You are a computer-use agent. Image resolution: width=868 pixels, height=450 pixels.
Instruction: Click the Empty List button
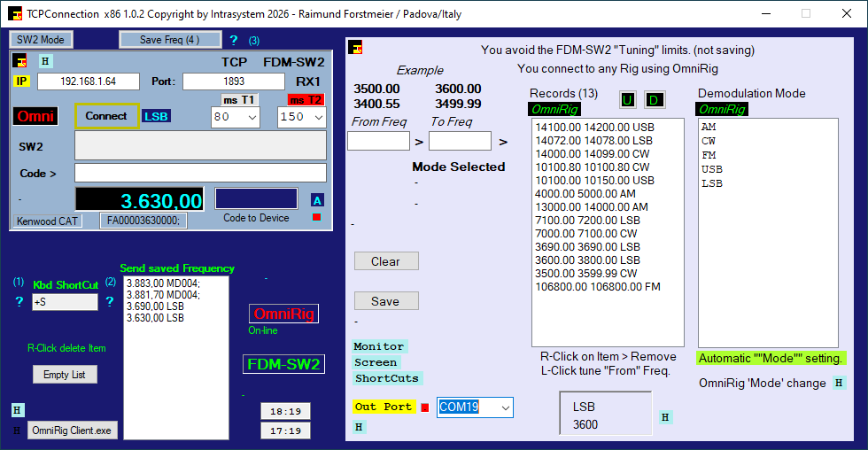click(x=65, y=375)
